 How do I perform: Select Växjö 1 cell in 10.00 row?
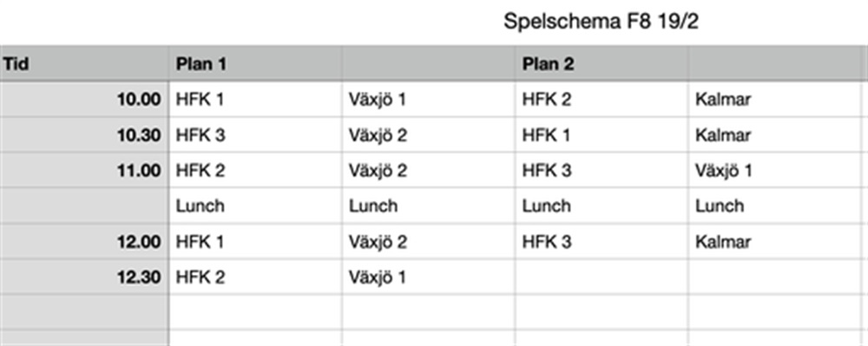click(x=429, y=100)
